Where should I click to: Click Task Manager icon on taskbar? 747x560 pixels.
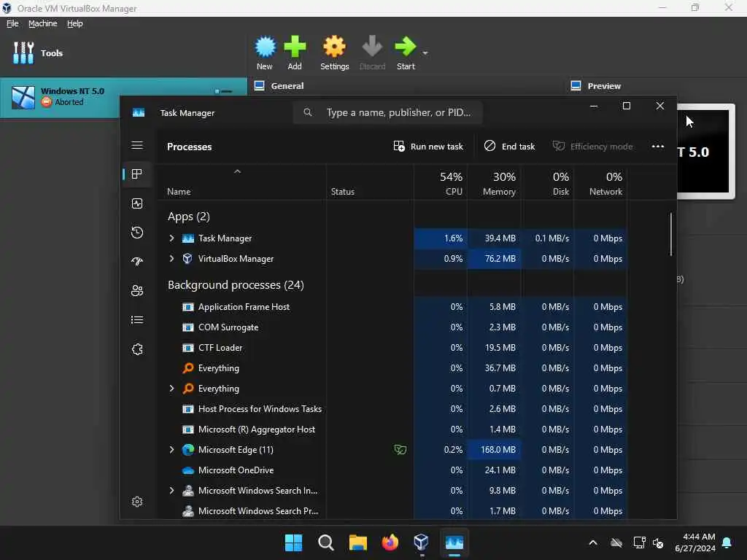click(454, 542)
